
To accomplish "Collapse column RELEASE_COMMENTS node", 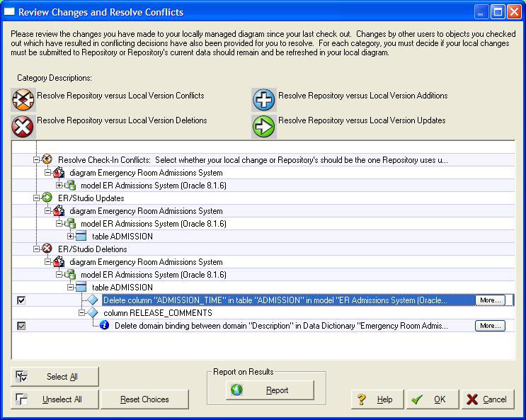I will [82, 313].
